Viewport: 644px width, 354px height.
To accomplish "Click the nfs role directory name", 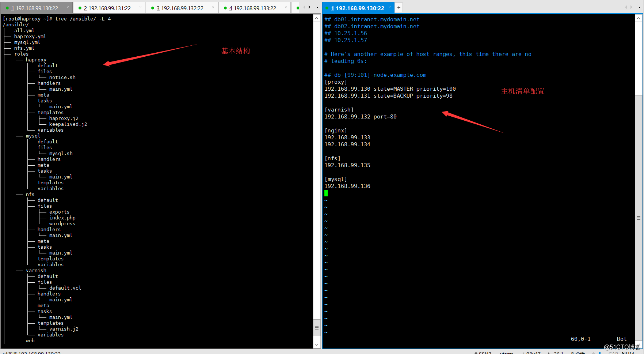I will tap(30, 194).
